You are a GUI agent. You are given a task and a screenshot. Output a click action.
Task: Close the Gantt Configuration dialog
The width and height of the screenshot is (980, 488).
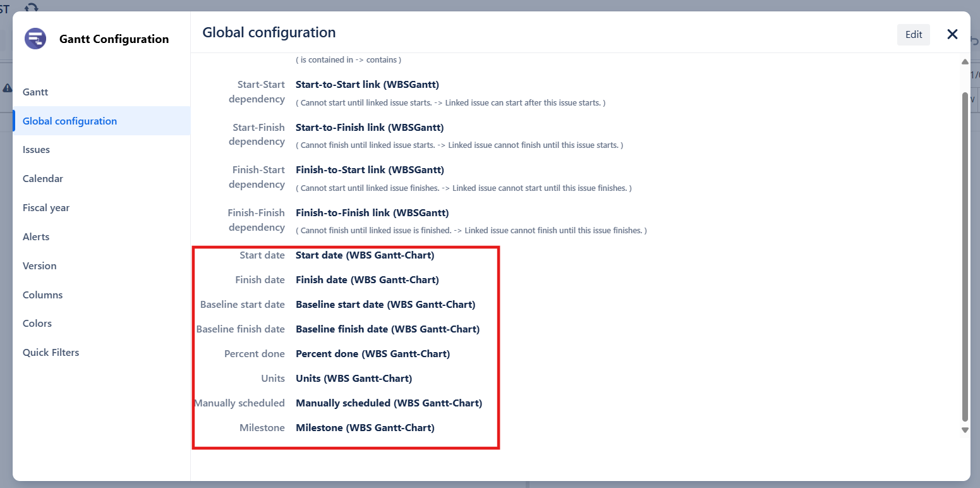(952, 35)
